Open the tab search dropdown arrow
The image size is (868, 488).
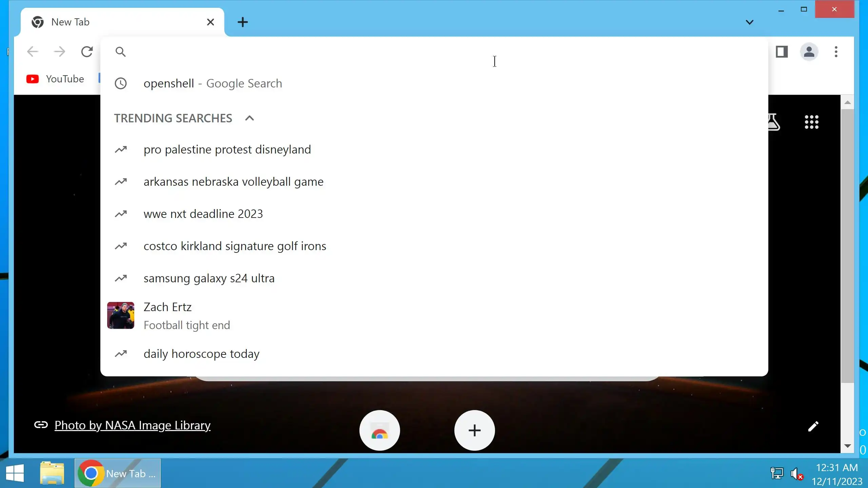coord(749,22)
